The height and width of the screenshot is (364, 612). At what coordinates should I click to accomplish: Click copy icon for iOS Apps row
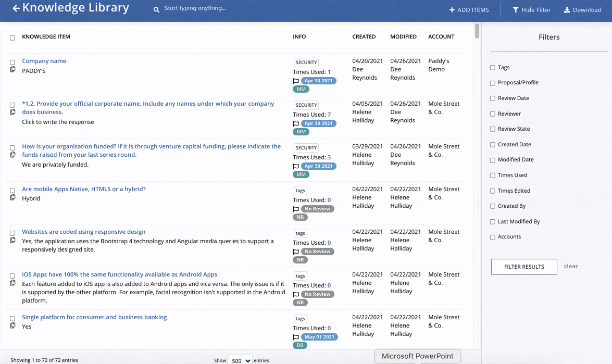click(13, 283)
